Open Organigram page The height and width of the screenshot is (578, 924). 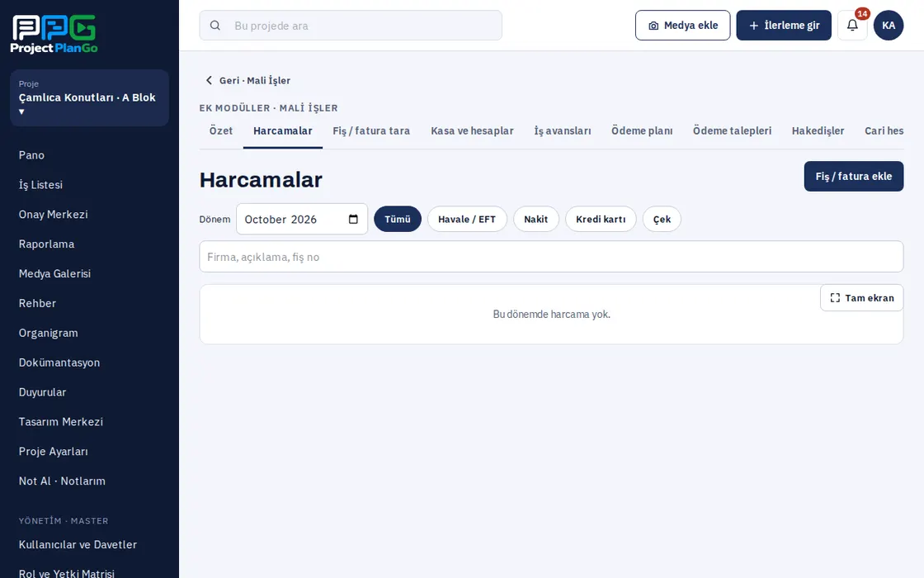(x=90, y=333)
